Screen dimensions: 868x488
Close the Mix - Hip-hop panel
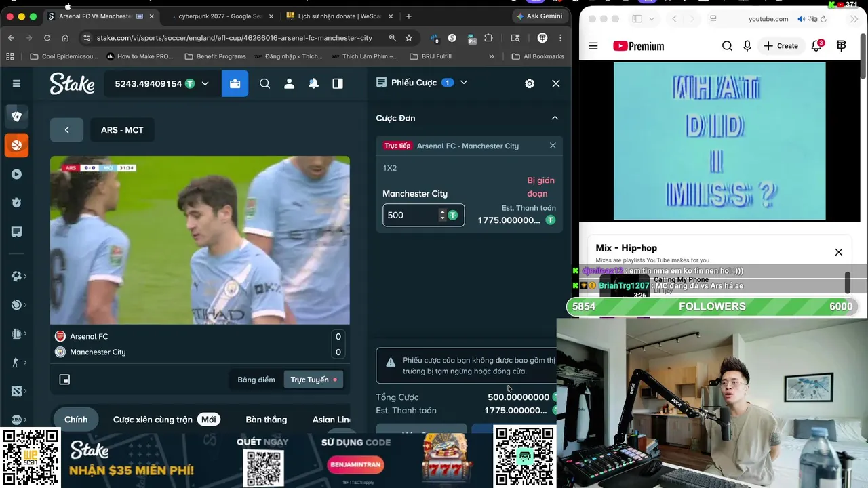[839, 252]
